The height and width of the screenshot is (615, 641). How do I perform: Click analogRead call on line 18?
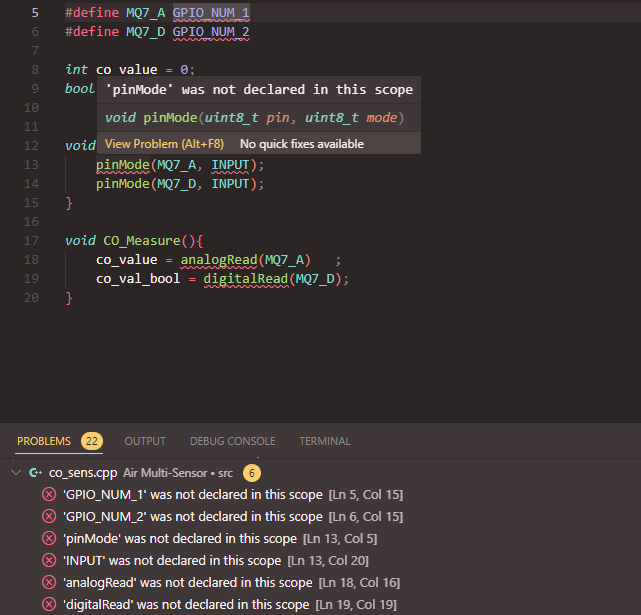click(x=219, y=260)
